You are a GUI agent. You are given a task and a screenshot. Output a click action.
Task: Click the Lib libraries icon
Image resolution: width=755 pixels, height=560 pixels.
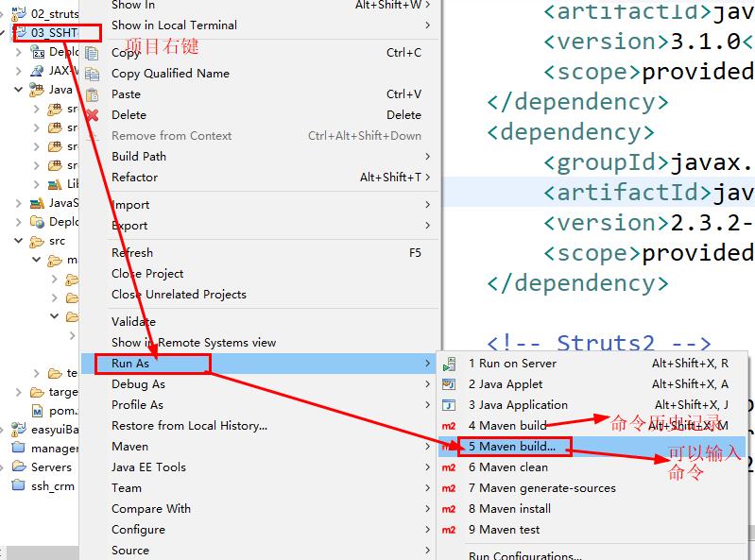pos(55,184)
